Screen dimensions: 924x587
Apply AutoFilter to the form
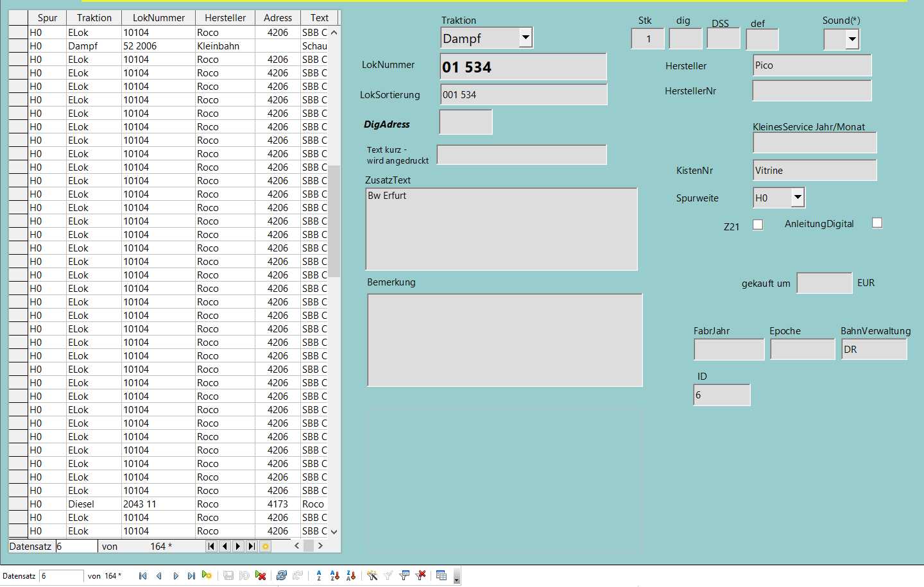point(372,575)
